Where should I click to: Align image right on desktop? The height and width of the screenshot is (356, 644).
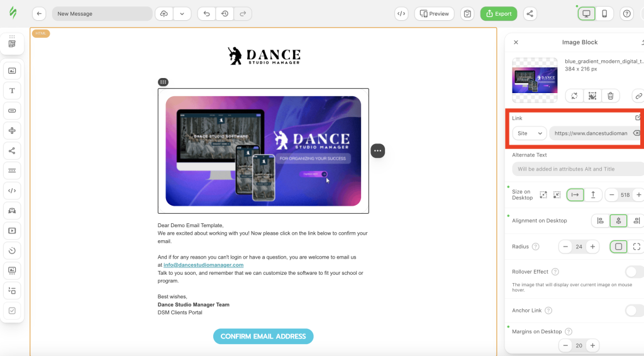[x=636, y=221]
